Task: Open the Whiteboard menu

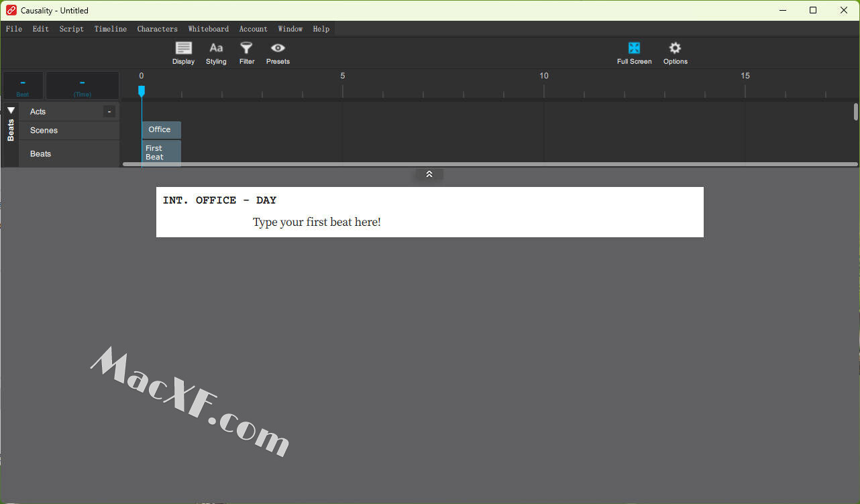Action: pyautogui.click(x=209, y=29)
